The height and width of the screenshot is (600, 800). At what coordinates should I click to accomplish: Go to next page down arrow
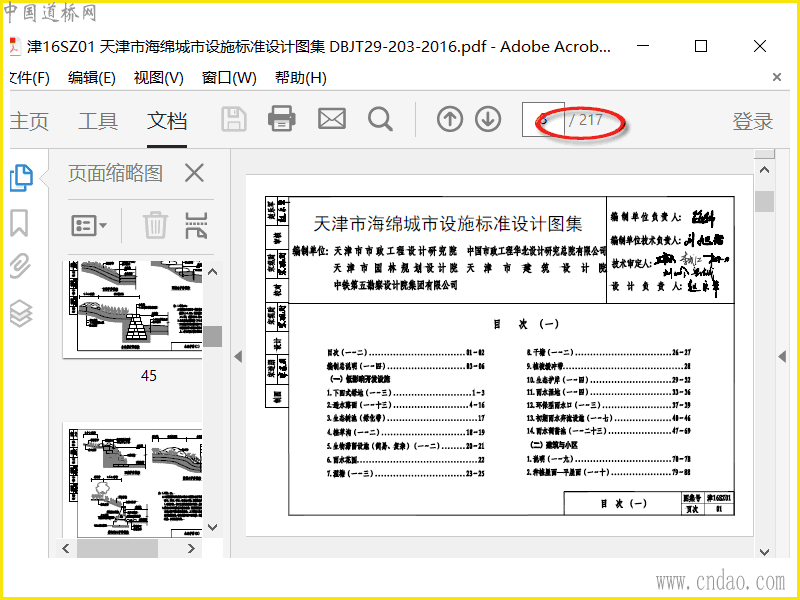488,119
